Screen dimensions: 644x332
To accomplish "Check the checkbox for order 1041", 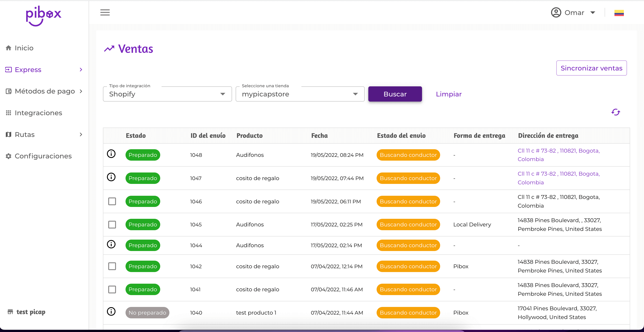I will tap(112, 289).
